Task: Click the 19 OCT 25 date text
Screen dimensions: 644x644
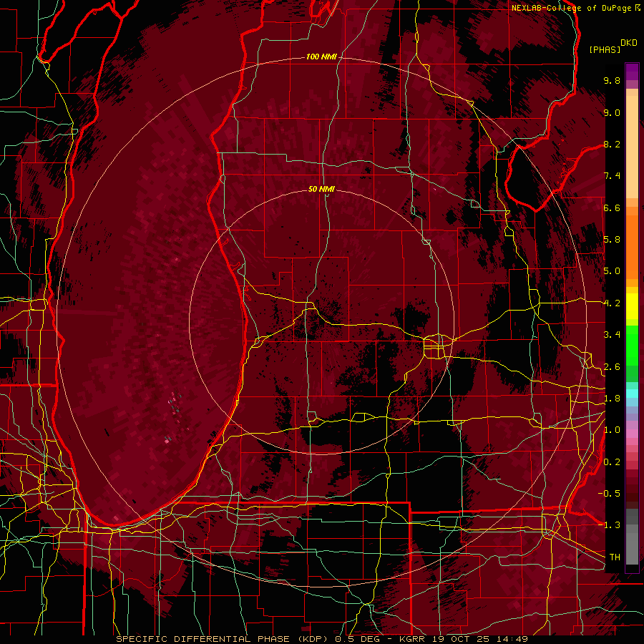Action: click(x=459, y=639)
